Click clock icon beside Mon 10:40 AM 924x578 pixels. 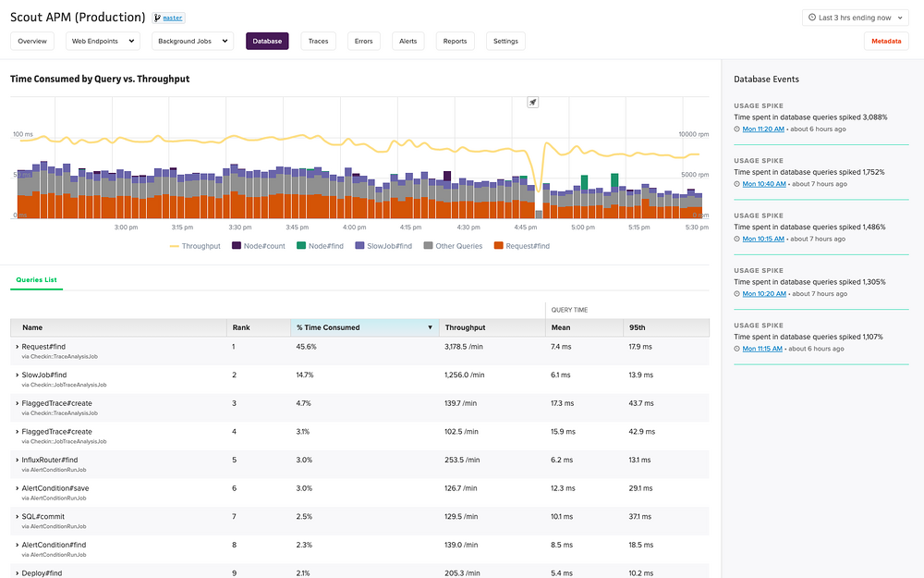coord(736,184)
